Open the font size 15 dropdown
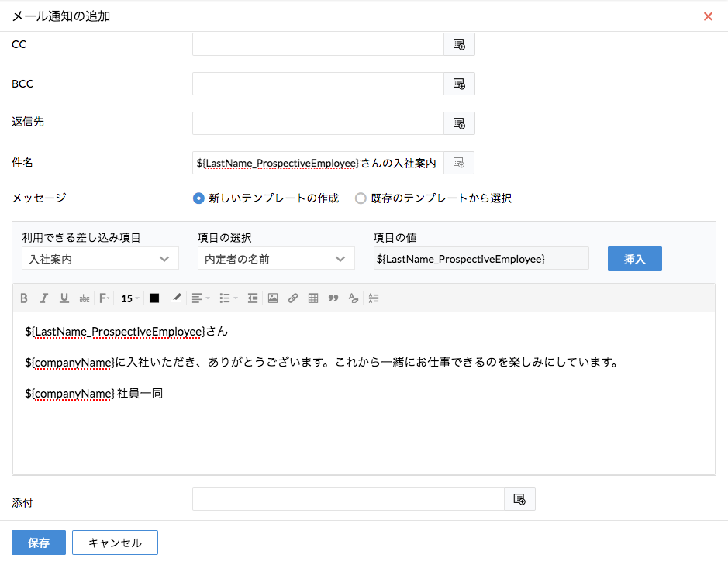 click(130, 298)
